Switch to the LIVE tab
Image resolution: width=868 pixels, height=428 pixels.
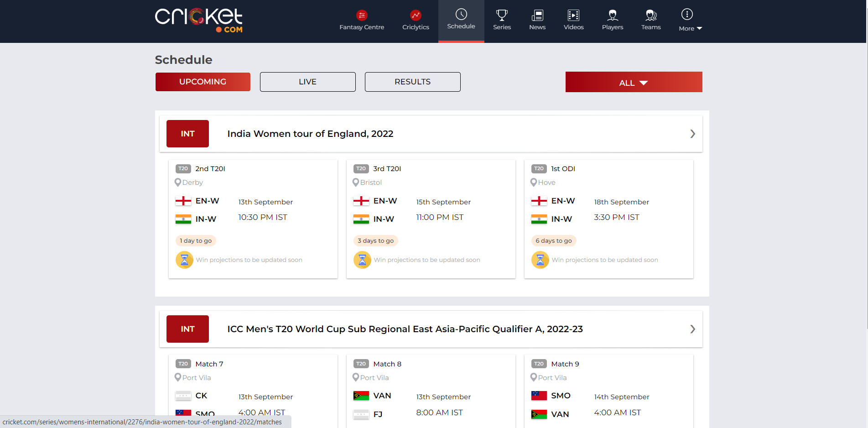pyautogui.click(x=308, y=82)
